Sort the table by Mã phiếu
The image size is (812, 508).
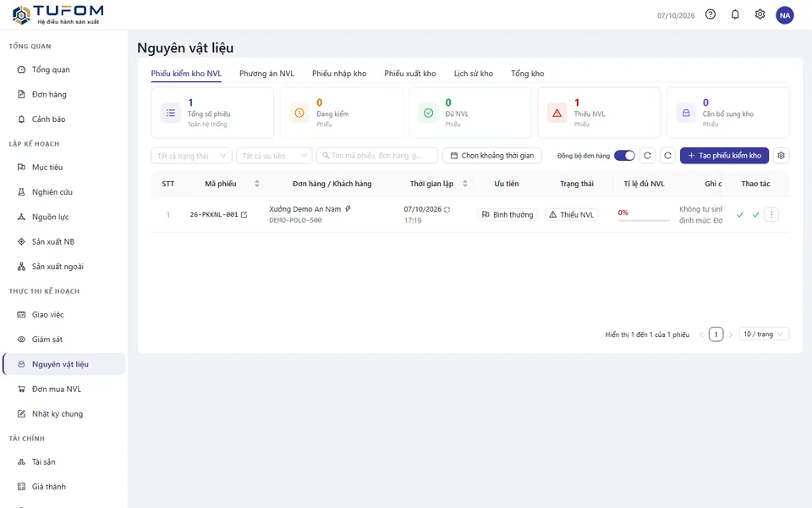257,184
